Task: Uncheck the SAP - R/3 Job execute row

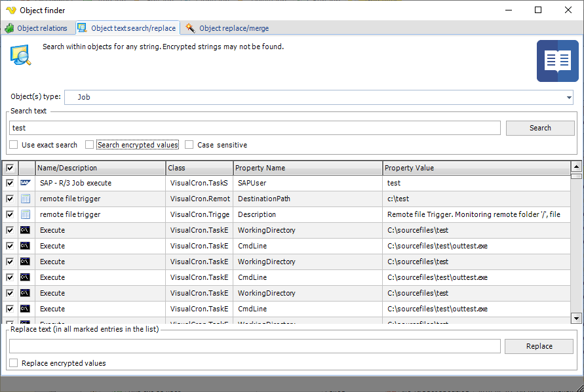Action: [x=10, y=183]
